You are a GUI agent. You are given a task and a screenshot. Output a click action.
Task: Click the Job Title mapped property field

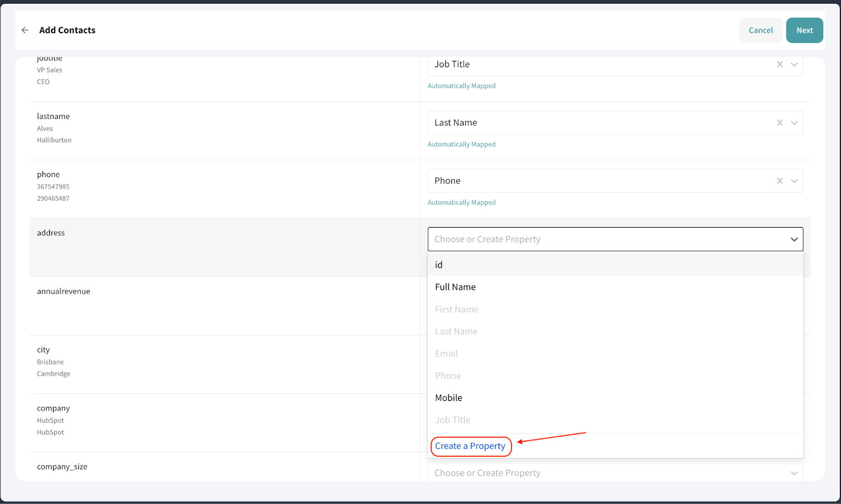(x=599, y=64)
